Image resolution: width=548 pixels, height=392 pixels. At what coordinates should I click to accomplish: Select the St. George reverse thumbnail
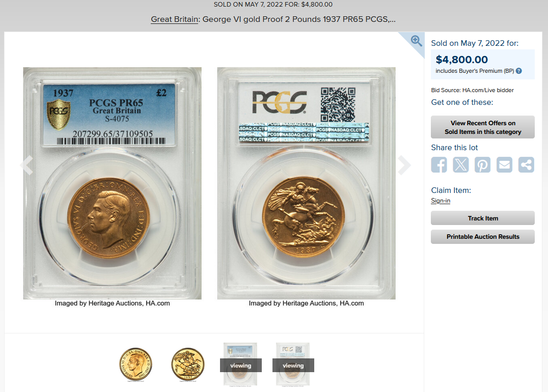coord(188,365)
